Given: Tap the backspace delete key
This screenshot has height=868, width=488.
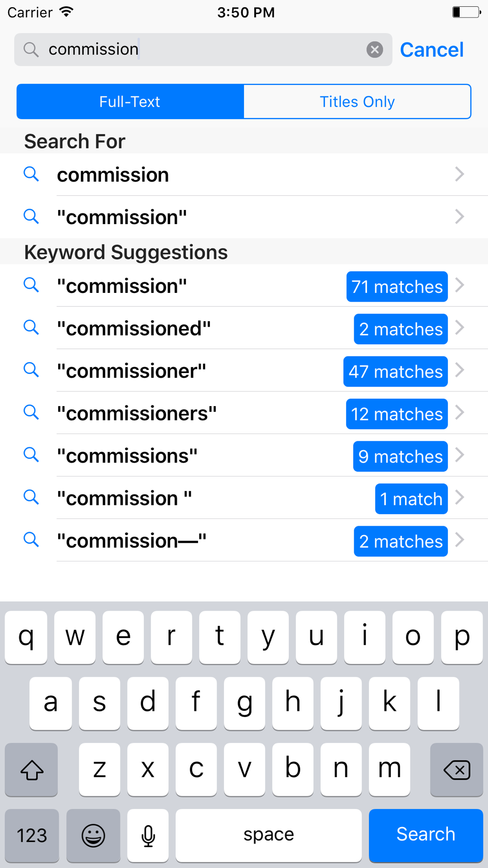Looking at the screenshot, I should pos(456,770).
